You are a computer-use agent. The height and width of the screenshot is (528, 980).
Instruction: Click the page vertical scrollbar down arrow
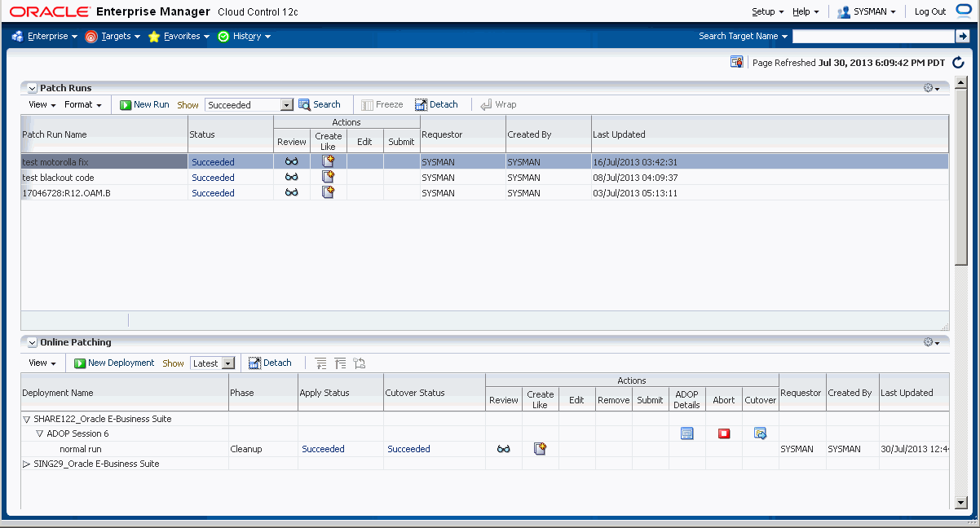click(x=960, y=502)
